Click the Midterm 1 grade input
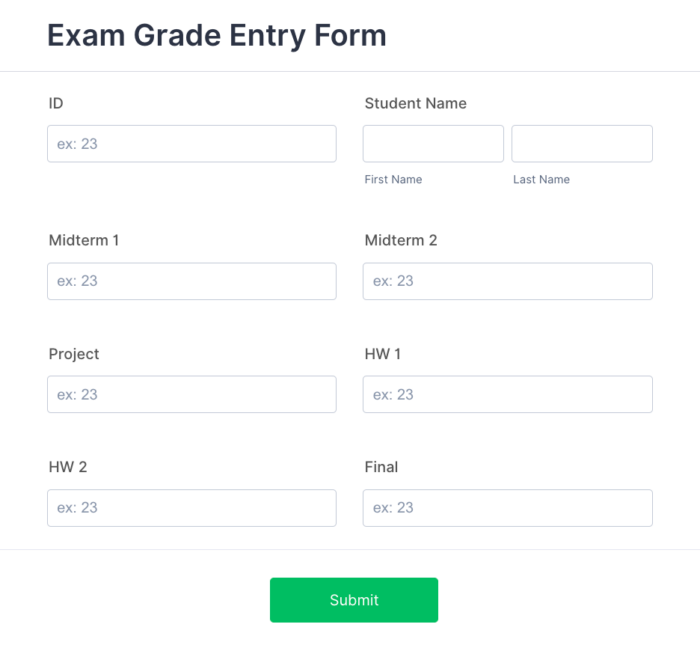 pos(191,281)
